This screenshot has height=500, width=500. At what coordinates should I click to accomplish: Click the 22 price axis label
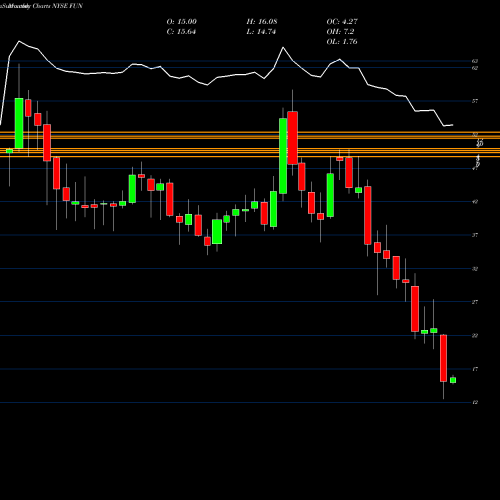coord(475,335)
